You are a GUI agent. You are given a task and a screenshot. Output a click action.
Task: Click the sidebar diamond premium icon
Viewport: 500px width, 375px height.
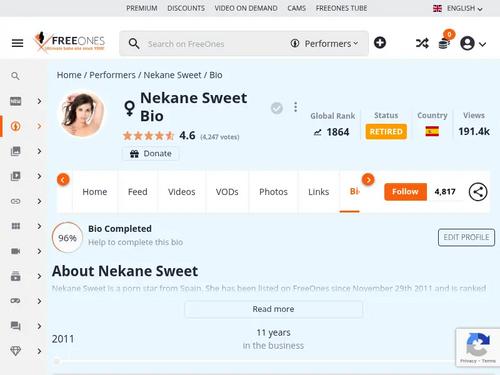(15, 351)
